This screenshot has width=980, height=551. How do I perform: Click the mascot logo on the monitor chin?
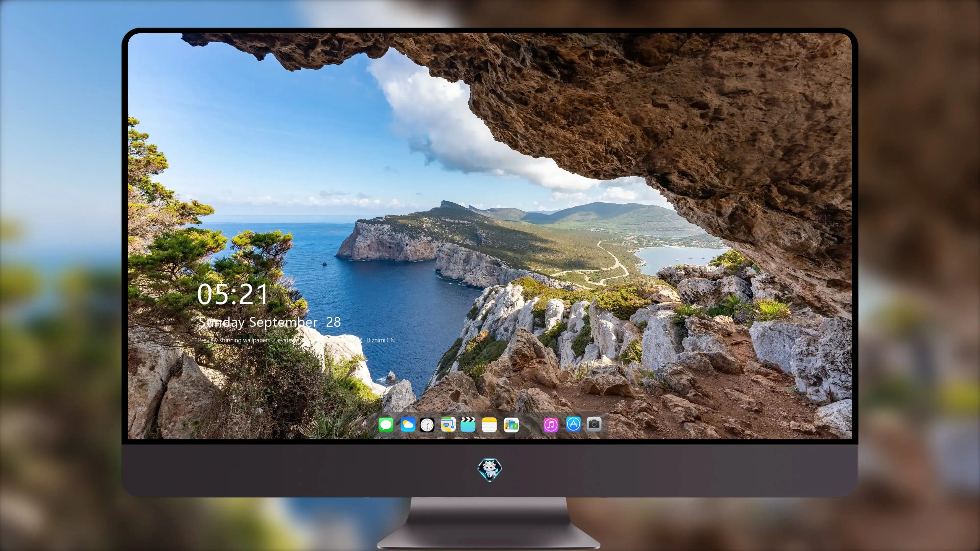490,470
